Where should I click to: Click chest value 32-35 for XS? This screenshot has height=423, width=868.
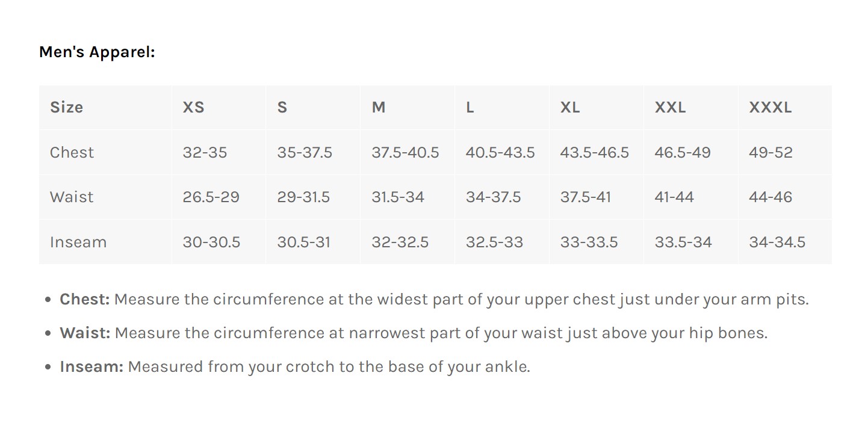205,153
